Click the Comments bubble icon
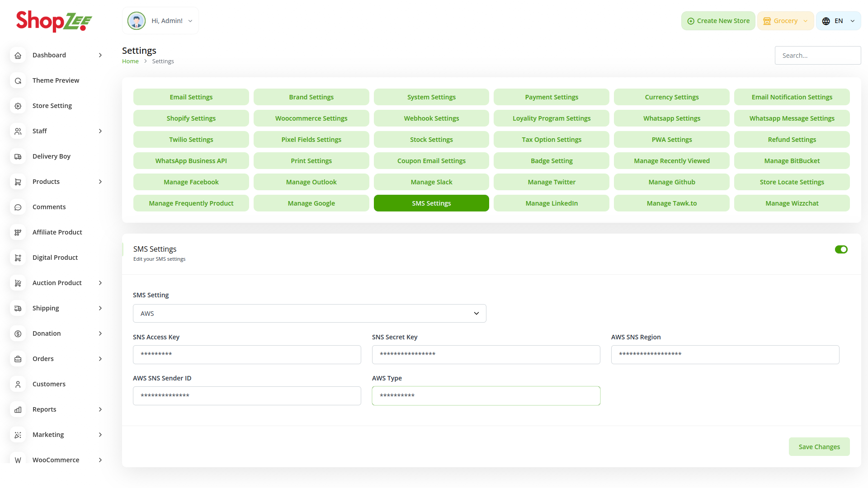The height and width of the screenshot is (488, 868). [x=18, y=207]
